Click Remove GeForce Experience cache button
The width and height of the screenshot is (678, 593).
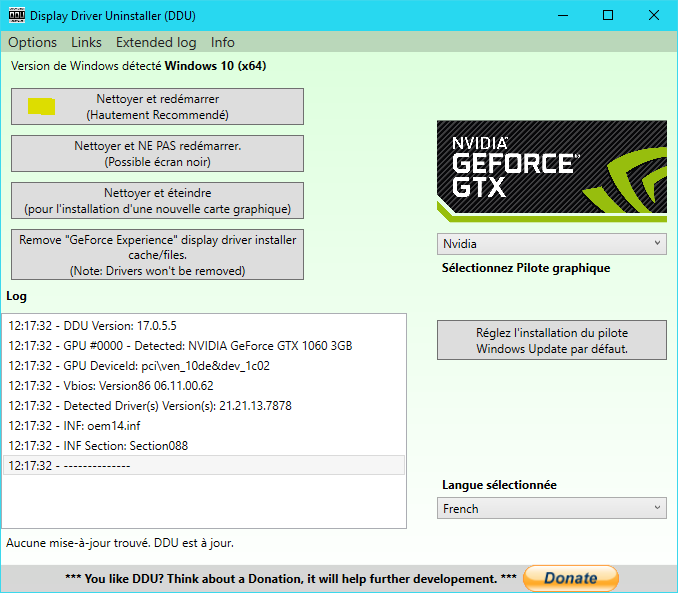tap(157, 255)
